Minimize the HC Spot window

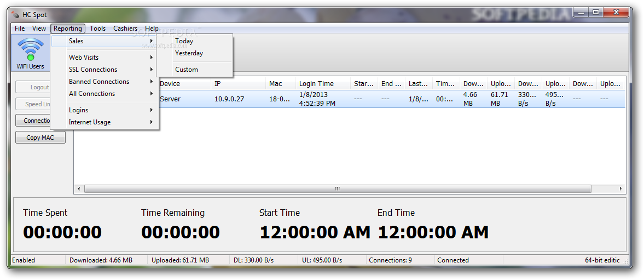(581, 13)
